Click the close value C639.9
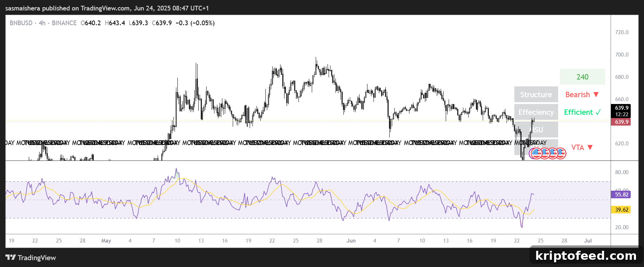 click(162, 23)
